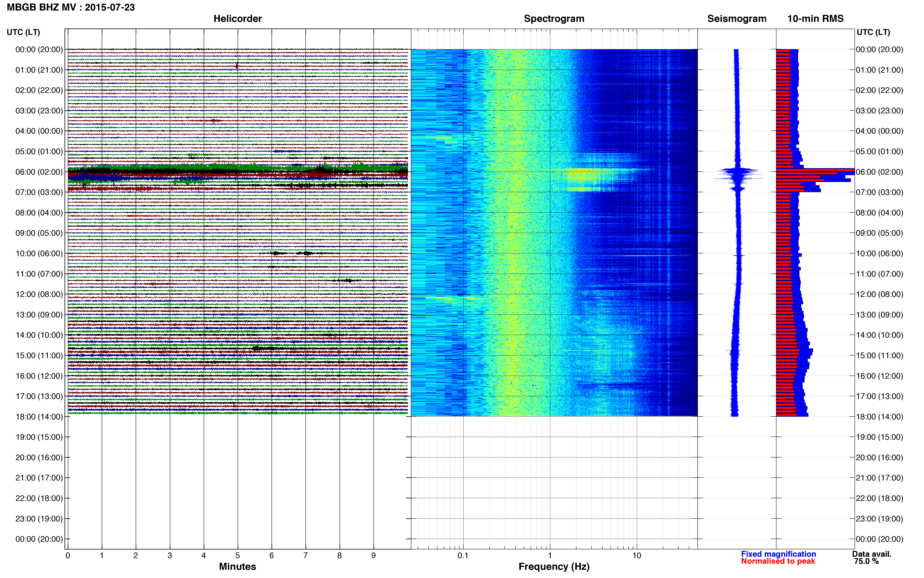Click the right '21:00 (17:00)' time label
Image resolution: width=924 pixels, height=578 pixels.
click(x=879, y=478)
